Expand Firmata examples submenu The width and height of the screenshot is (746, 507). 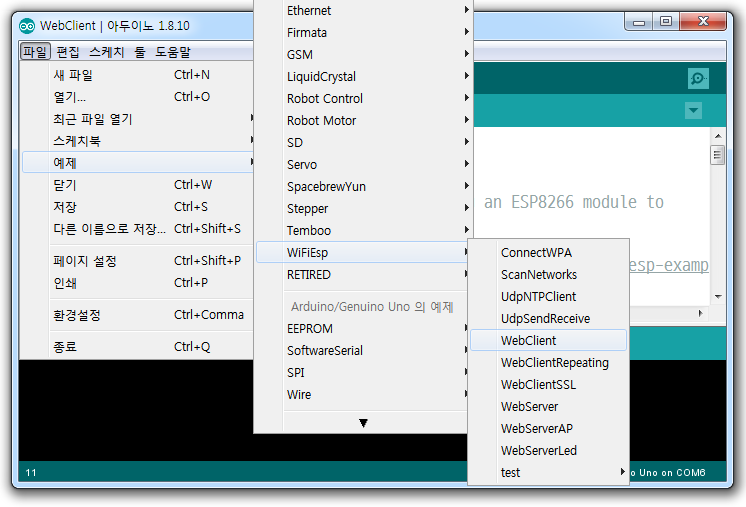tap(364, 32)
